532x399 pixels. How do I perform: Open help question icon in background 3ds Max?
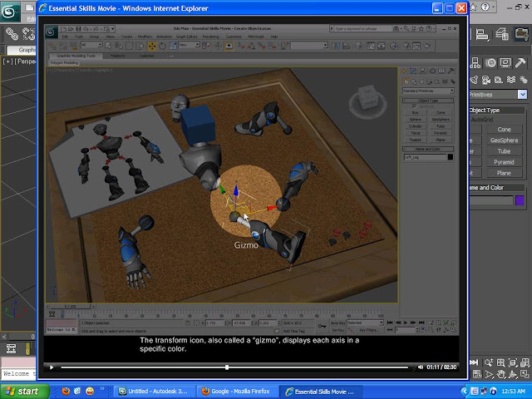tap(485, 7)
